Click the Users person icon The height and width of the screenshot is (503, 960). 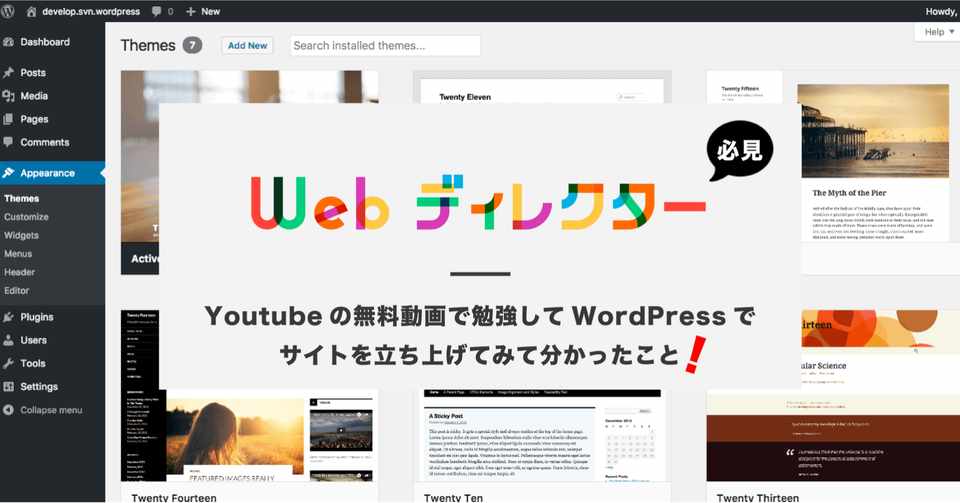point(8,340)
